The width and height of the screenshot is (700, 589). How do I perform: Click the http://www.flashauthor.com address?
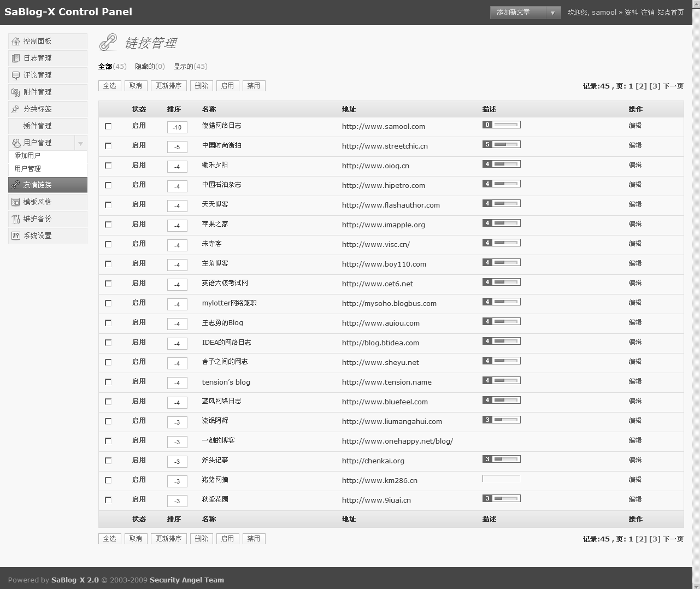391,205
